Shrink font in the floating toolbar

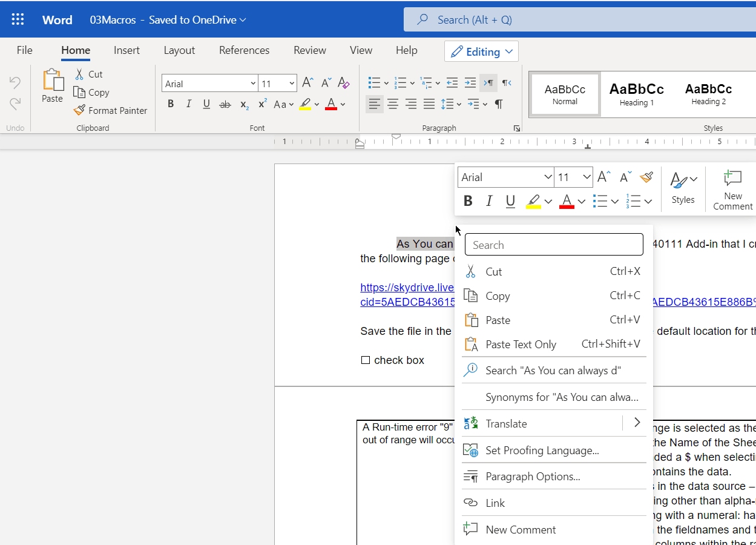point(625,177)
